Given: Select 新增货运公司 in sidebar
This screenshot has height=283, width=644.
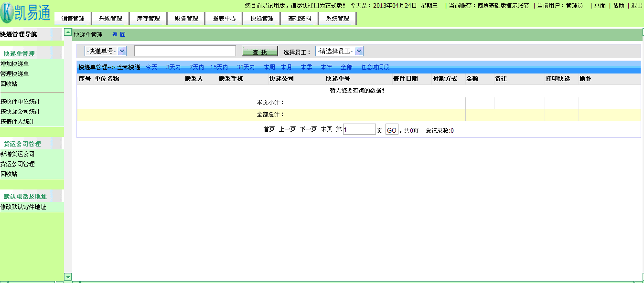Looking at the screenshot, I should (17, 154).
